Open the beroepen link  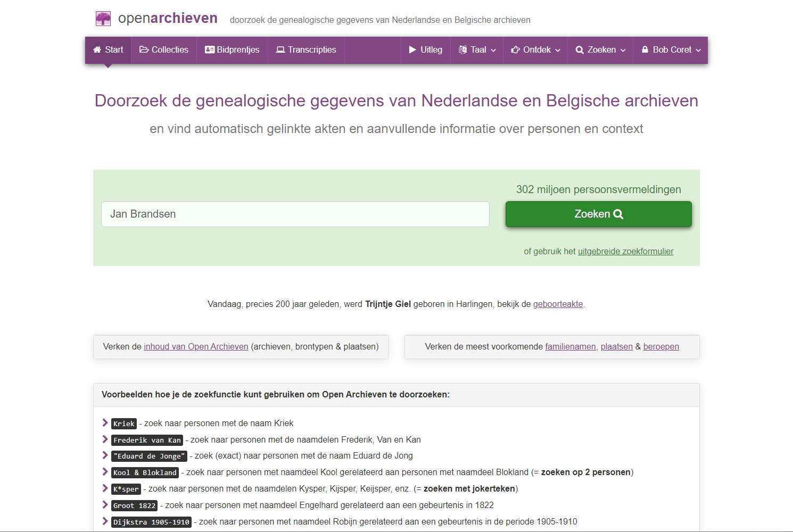coord(661,347)
